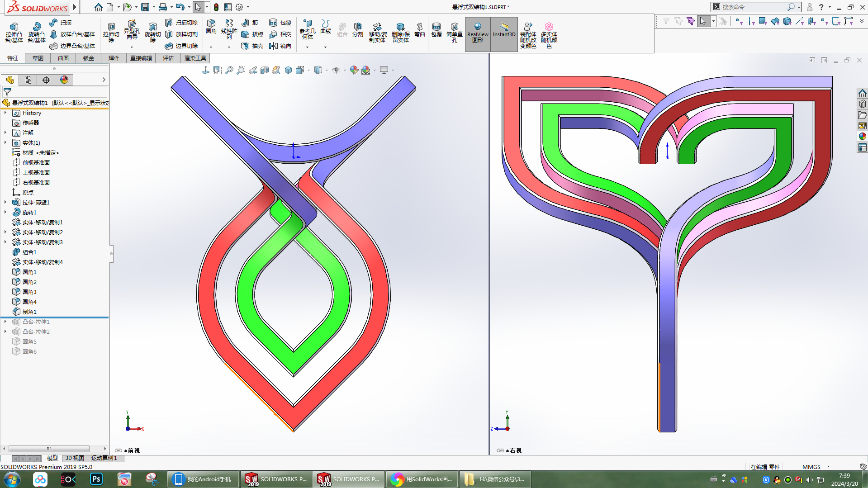The width and height of the screenshot is (868, 488).
Task: Click the 拔模 draft button
Action: pyautogui.click(x=252, y=34)
